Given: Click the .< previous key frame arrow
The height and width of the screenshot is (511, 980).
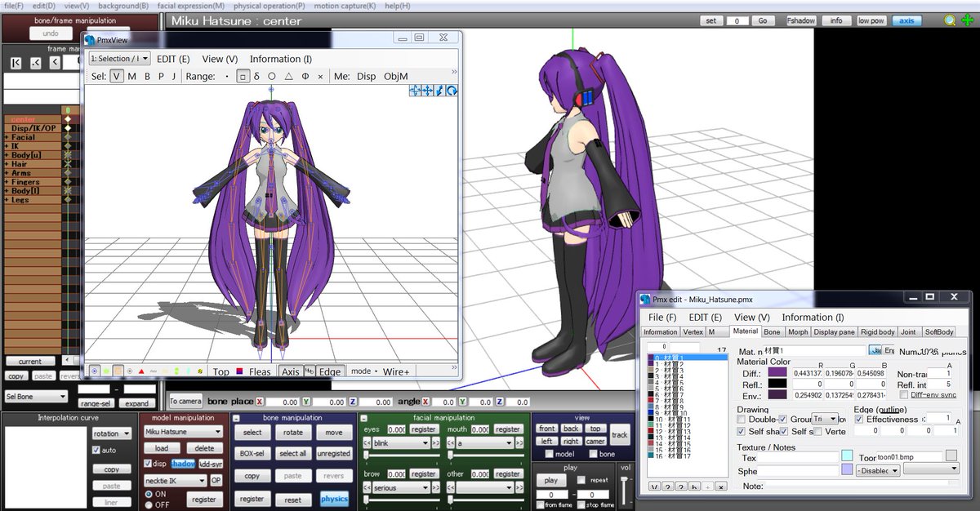Looking at the screenshot, I should tap(35, 63).
